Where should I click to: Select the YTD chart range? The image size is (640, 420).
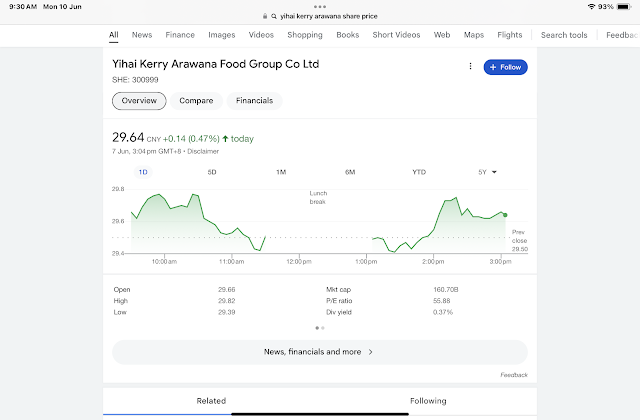[x=419, y=172]
